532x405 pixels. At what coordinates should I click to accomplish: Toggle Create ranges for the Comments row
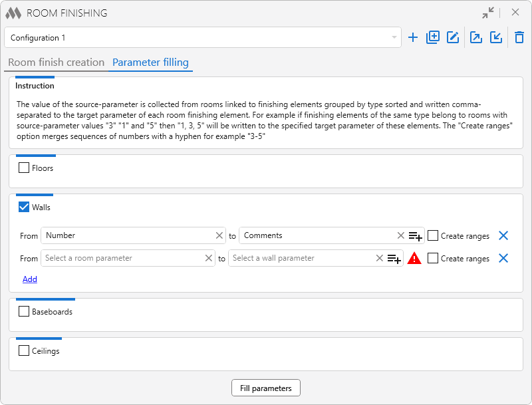(433, 235)
